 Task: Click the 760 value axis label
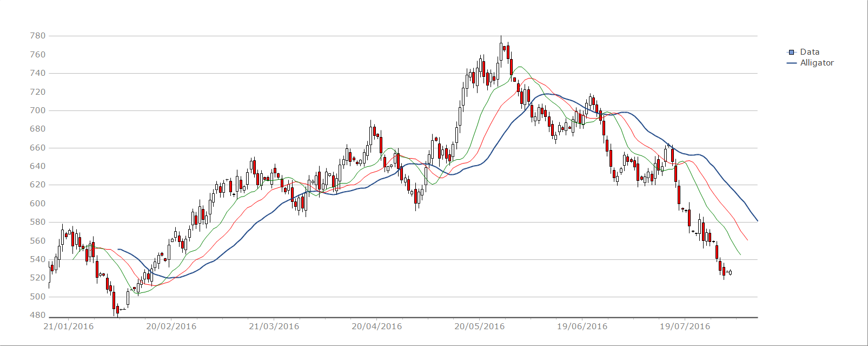click(38, 55)
